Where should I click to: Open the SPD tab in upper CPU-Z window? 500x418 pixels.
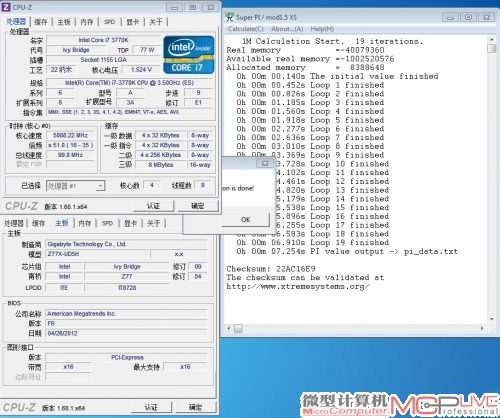[109, 22]
